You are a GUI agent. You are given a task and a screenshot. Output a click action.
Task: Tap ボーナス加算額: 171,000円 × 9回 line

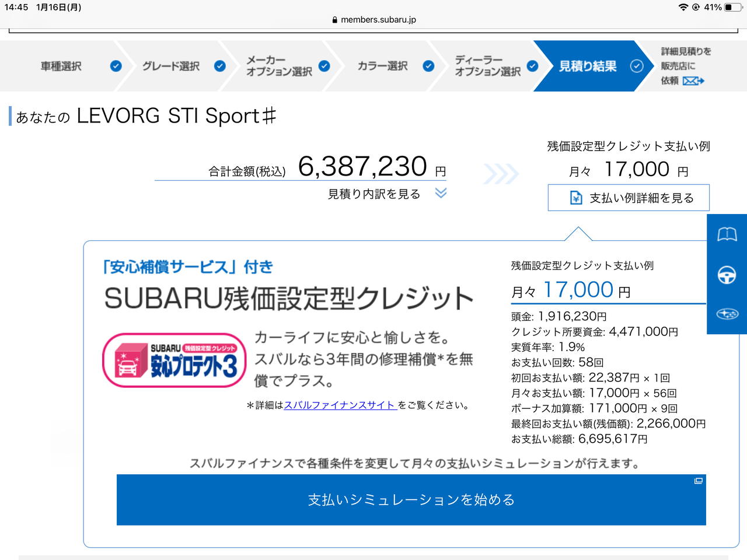pos(594,408)
